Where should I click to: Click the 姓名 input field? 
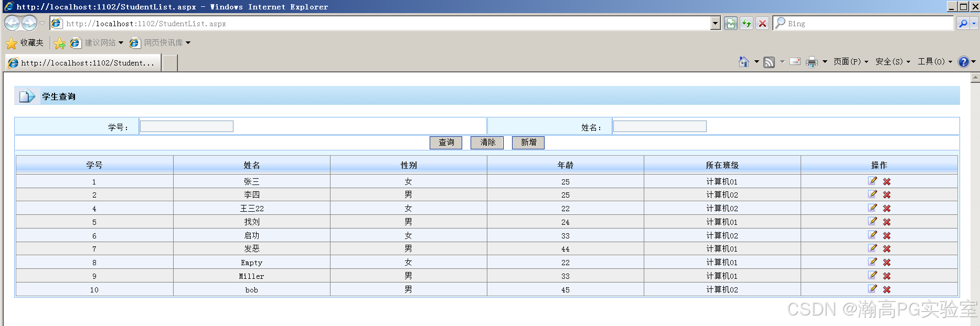click(x=659, y=126)
